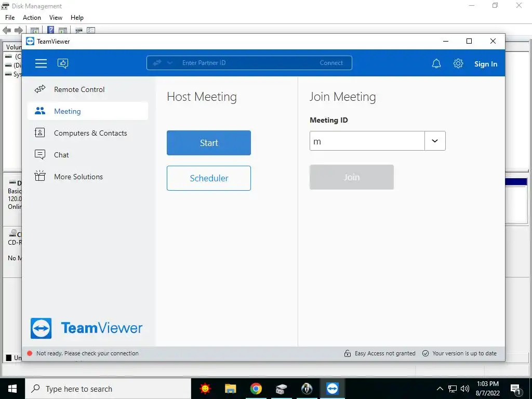Select Remote Control in the sidebar
This screenshot has width=532, height=399.
(87, 89)
